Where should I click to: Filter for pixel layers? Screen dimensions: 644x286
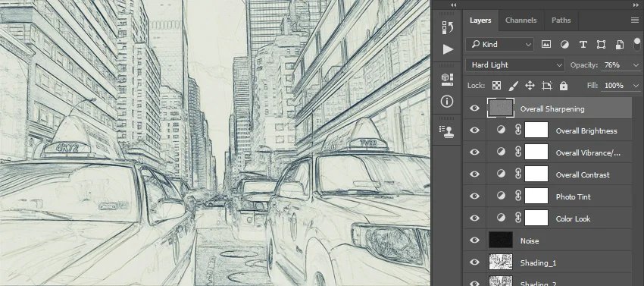546,45
